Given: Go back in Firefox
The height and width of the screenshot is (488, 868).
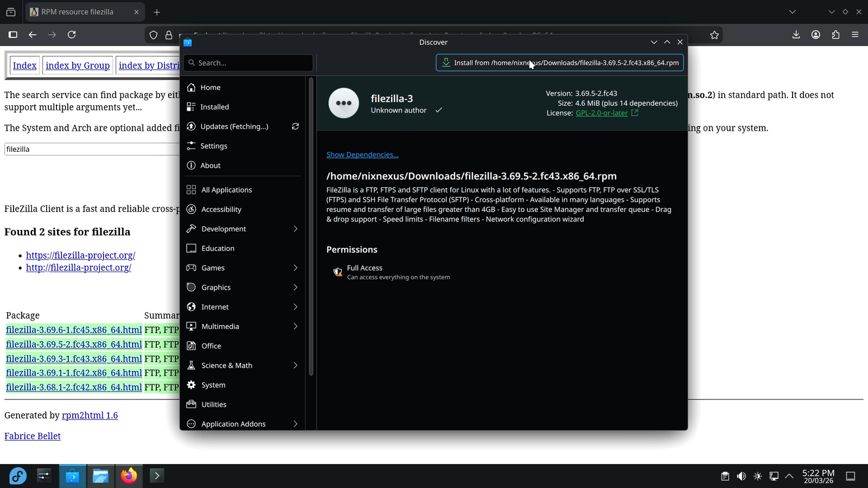Looking at the screenshot, I should tap(33, 35).
